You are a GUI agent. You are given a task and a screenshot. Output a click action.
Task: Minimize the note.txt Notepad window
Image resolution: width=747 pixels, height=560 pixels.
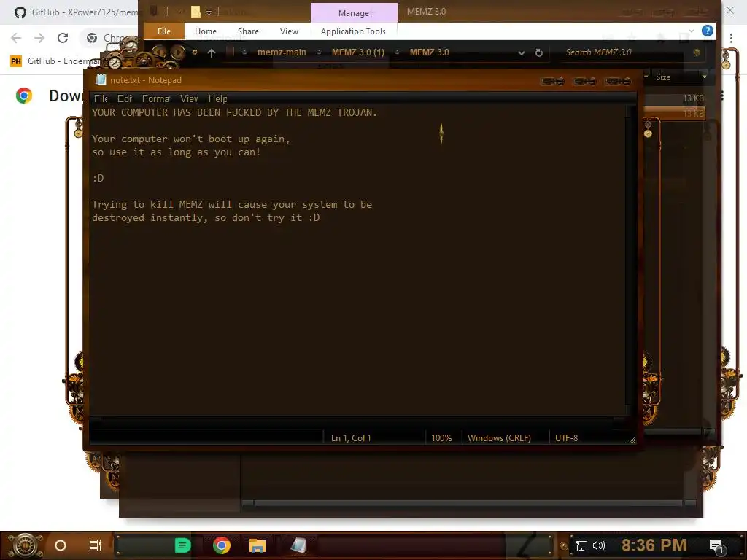[553, 81]
